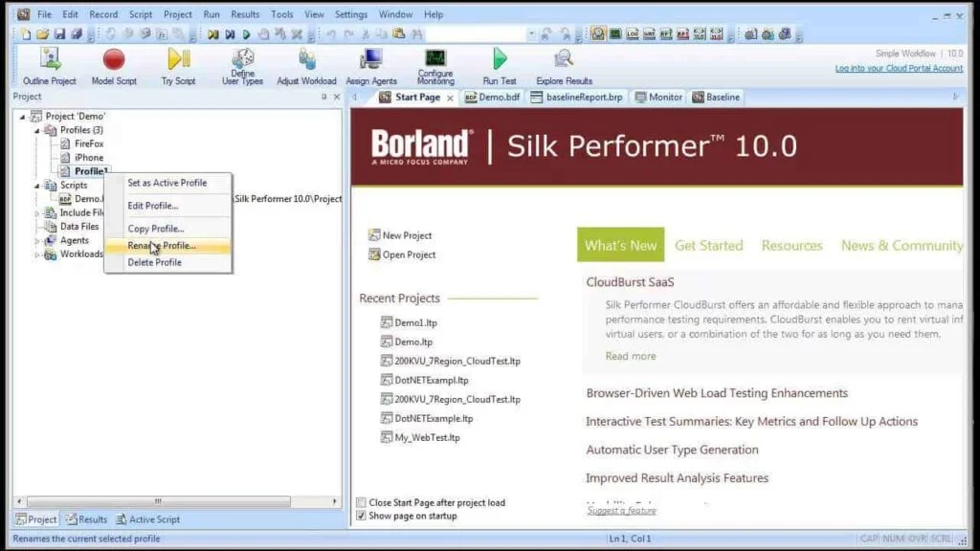Choose Delete Profile from context menu
The height and width of the screenshot is (551, 980).
pos(167,262)
